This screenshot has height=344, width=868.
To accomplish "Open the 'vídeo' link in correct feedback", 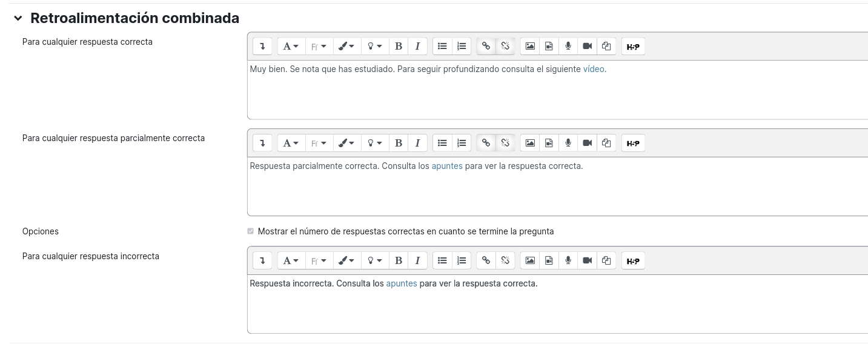I will tap(594, 69).
